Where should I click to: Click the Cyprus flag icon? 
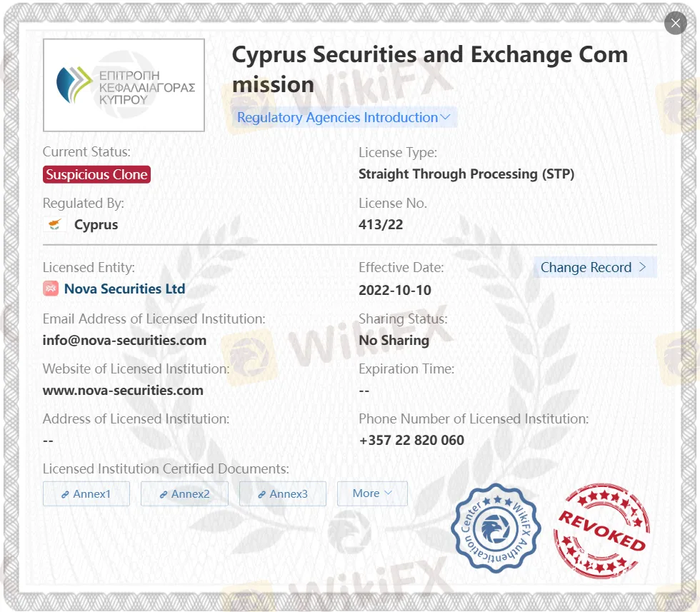(55, 224)
